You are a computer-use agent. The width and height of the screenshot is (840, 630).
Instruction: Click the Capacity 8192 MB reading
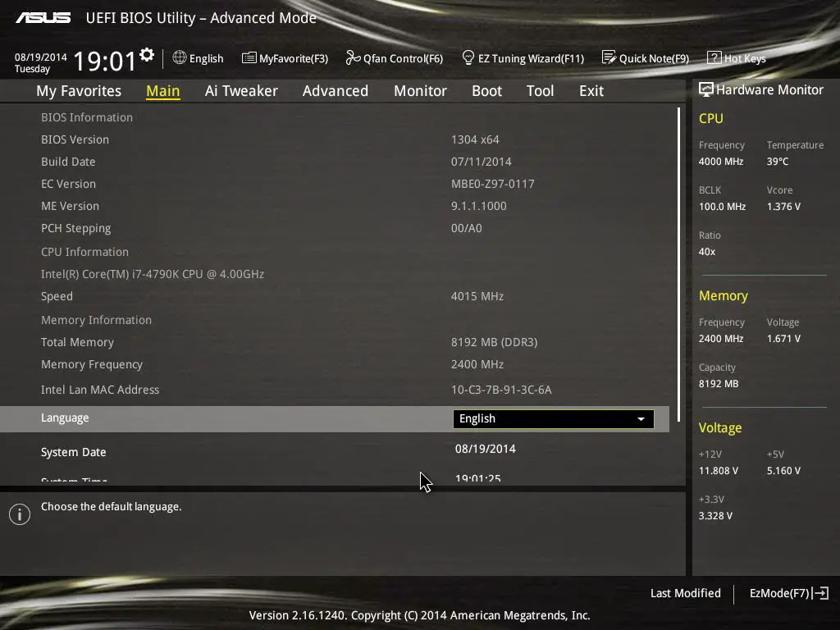pos(719,384)
